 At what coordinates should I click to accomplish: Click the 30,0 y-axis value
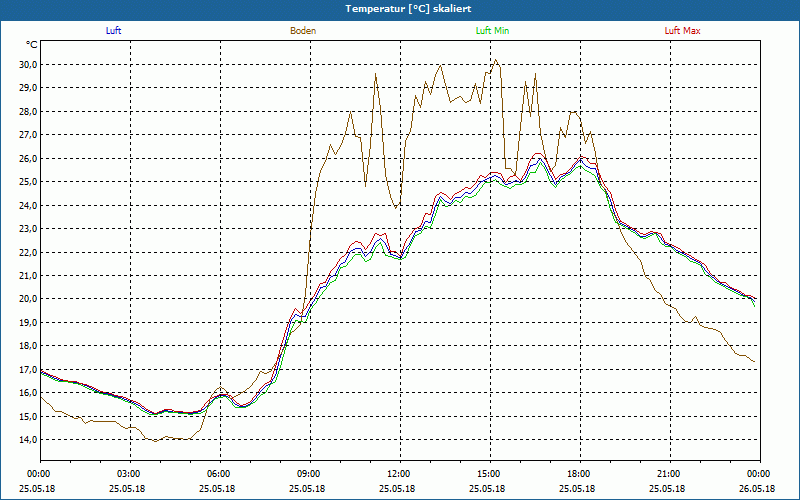coord(28,64)
